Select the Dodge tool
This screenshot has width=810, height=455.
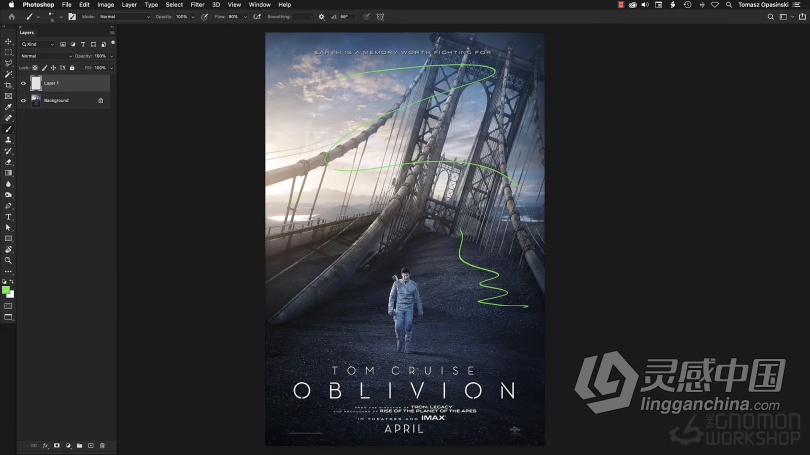8,195
